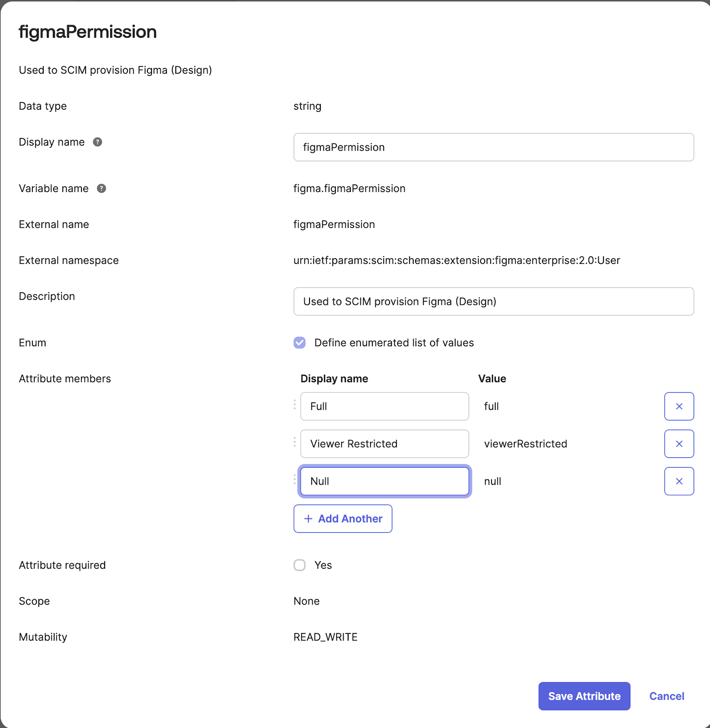Click inside the Description text field

(493, 301)
